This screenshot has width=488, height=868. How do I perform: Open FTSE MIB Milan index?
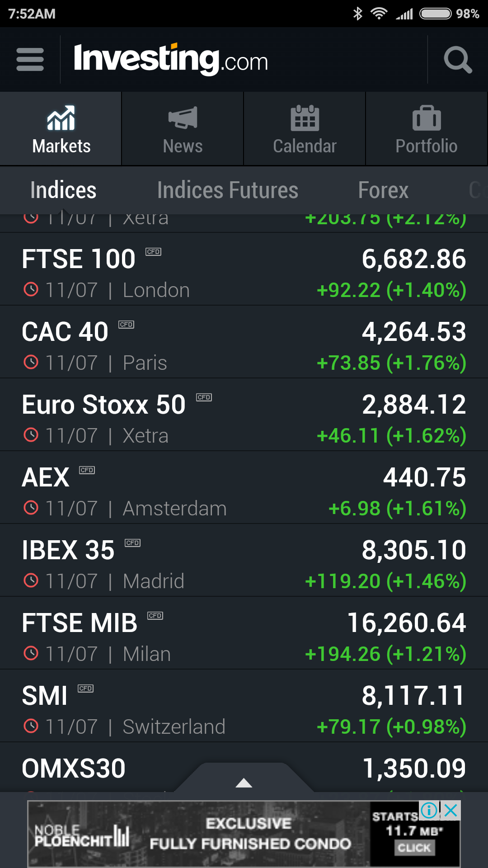244,633
